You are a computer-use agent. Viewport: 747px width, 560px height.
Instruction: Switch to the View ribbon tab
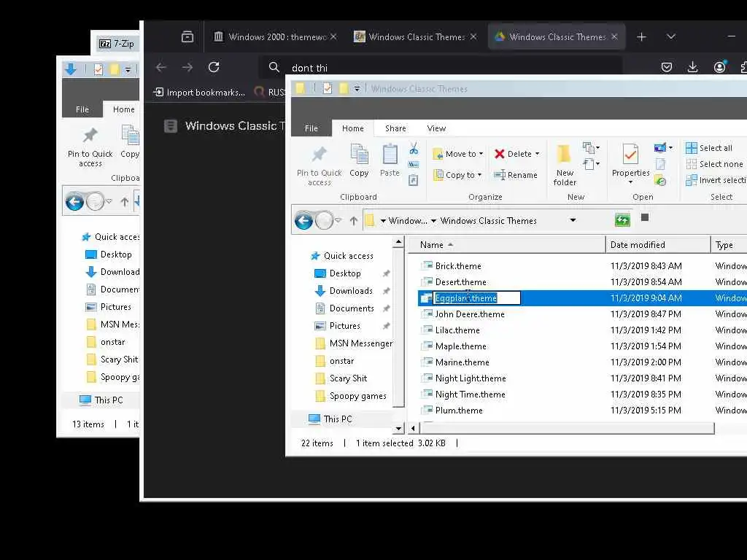(x=436, y=128)
